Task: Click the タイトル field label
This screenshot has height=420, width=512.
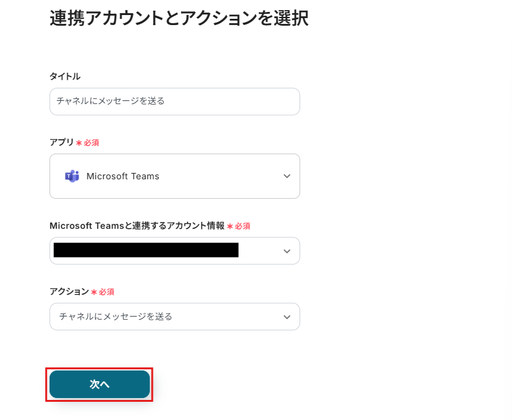Action: pyautogui.click(x=65, y=76)
